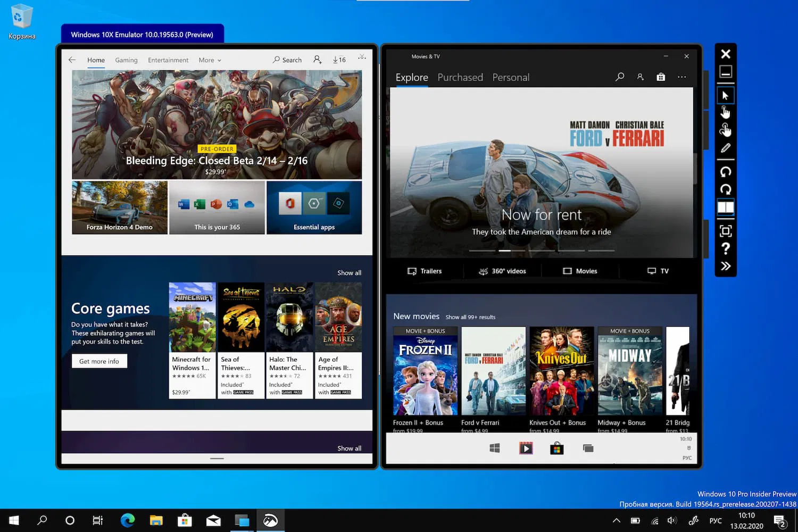Open the Ford v Ferrari poster under New movies
This screenshot has width=798, height=532.
click(x=493, y=371)
